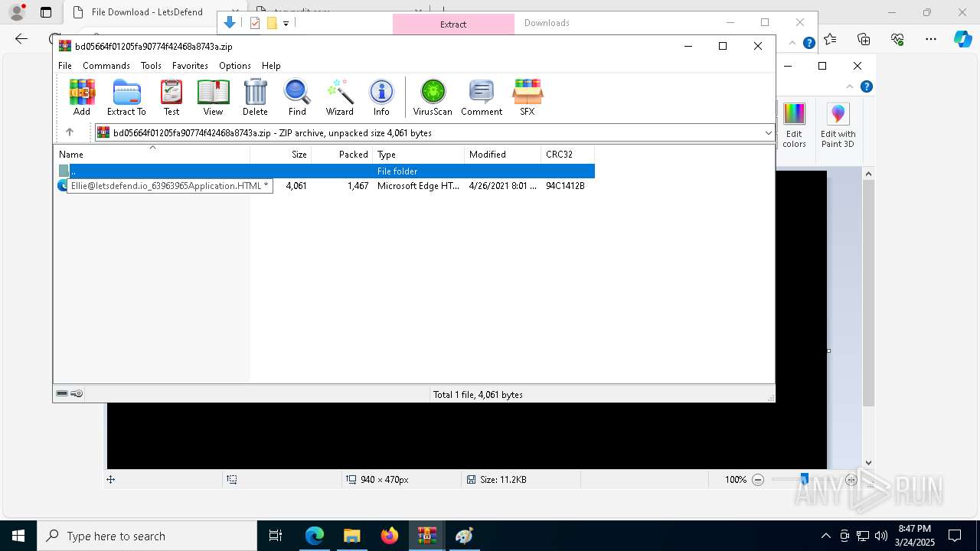Viewport: 980px width, 551px height.
Task: Click zoom out minus button in Paint
Action: click(758, 480)
